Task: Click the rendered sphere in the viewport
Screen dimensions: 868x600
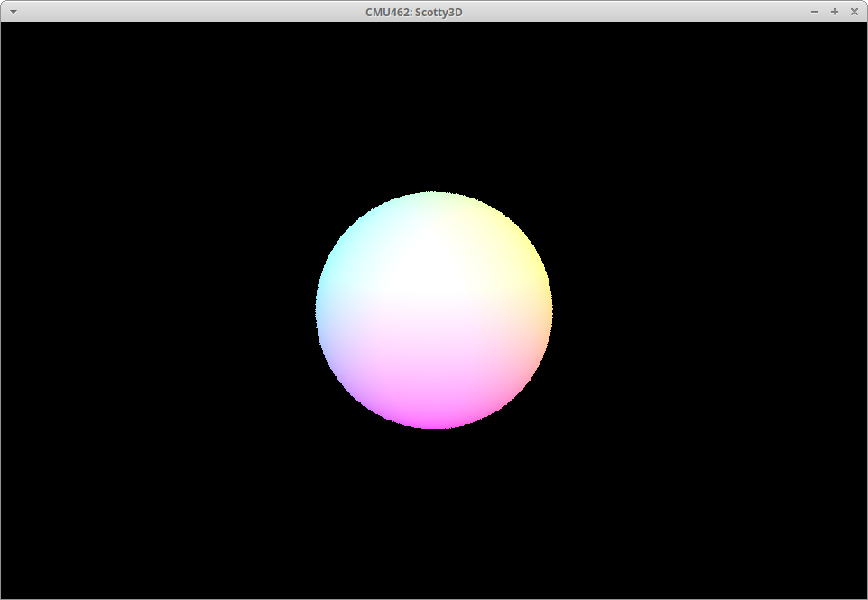Action: coord(434,310)
